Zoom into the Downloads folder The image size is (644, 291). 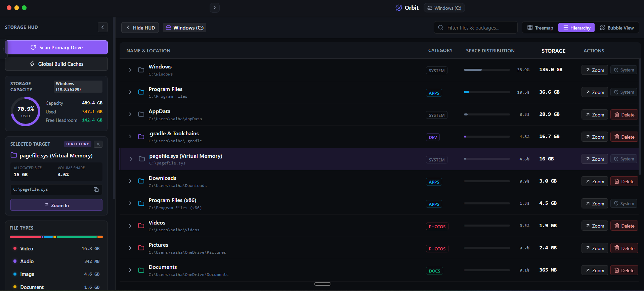(595, 181)
